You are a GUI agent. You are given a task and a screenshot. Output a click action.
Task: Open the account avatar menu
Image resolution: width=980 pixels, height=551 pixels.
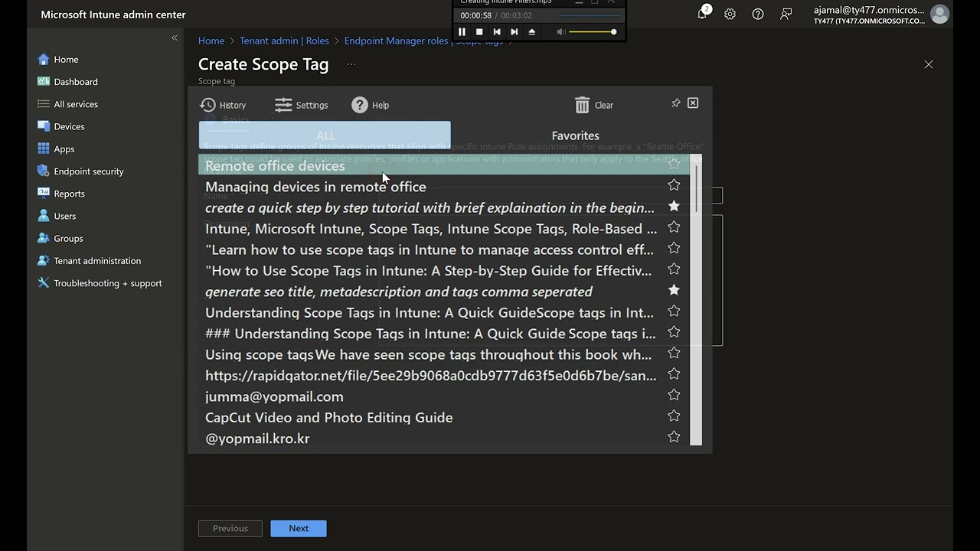pyautogui.click(x=939, y=14)
